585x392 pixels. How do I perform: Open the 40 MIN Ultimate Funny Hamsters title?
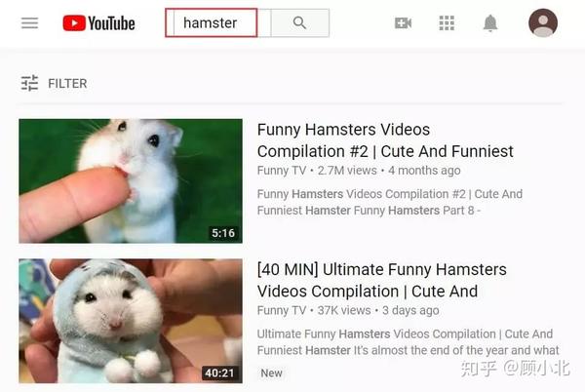tap(381, 280)
